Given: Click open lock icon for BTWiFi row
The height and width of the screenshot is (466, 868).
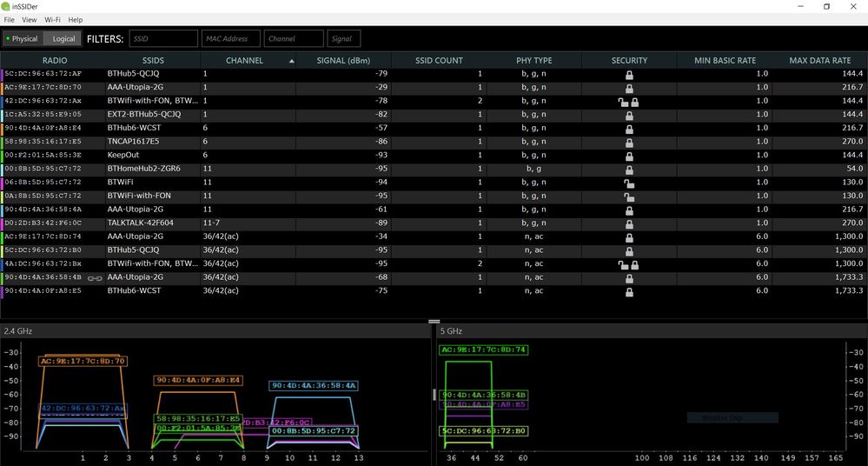Looking at the screenshot, I should click(x=629, y=183).
